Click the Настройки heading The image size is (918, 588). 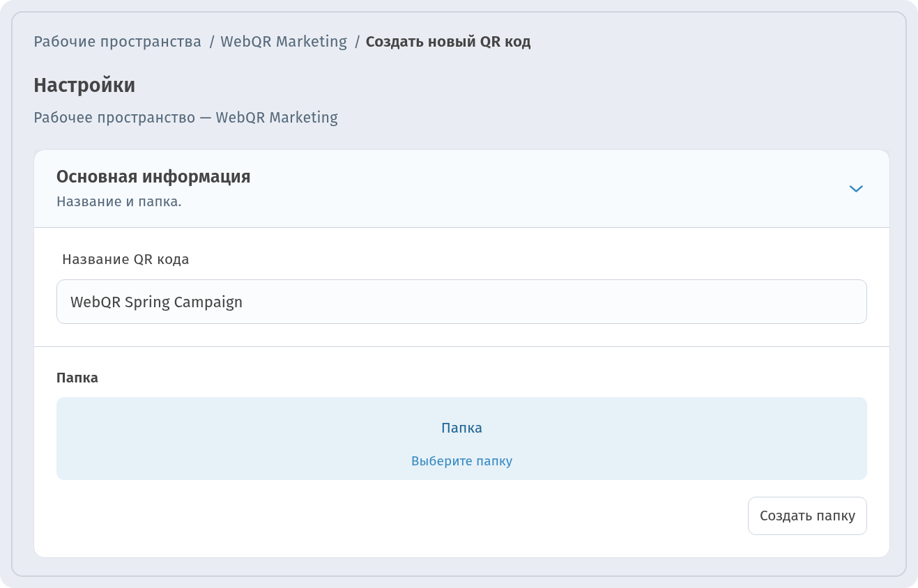(x=84, y=86)
